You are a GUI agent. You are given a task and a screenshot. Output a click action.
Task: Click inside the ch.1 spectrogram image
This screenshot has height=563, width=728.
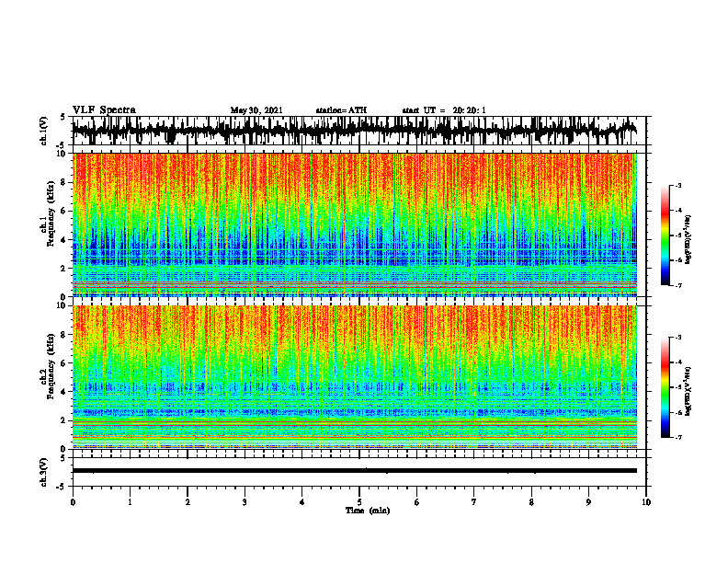[354, 224]
